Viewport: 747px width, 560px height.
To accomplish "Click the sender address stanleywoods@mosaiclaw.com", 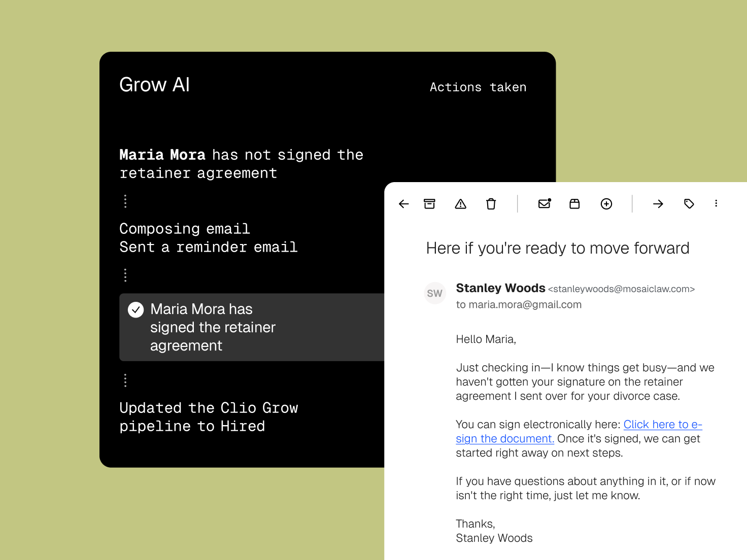I will click(x=622, y=289).
